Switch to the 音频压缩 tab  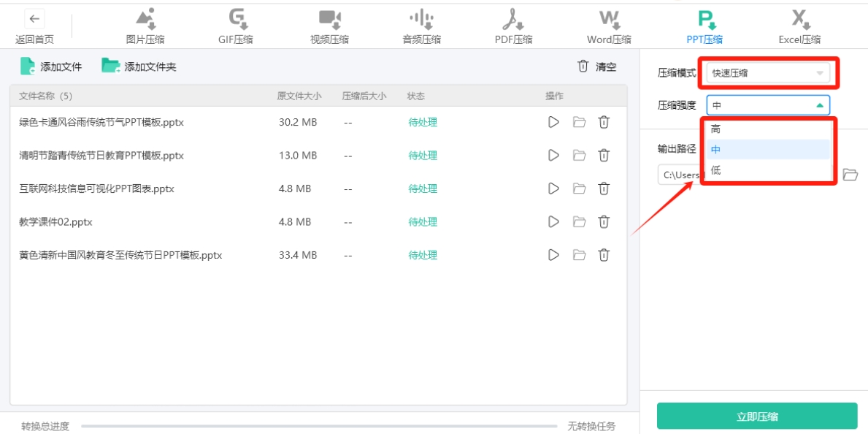(x=422, y=26)
